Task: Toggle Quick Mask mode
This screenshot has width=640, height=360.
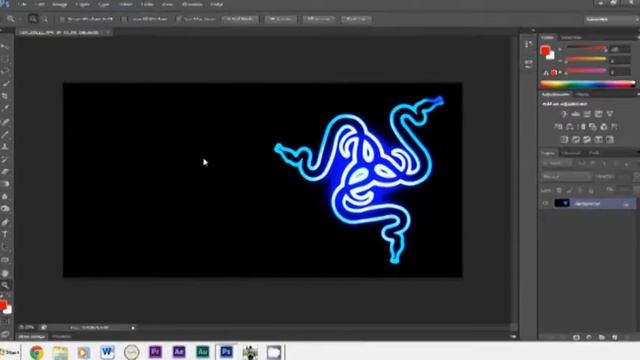Action: [5, 322]
